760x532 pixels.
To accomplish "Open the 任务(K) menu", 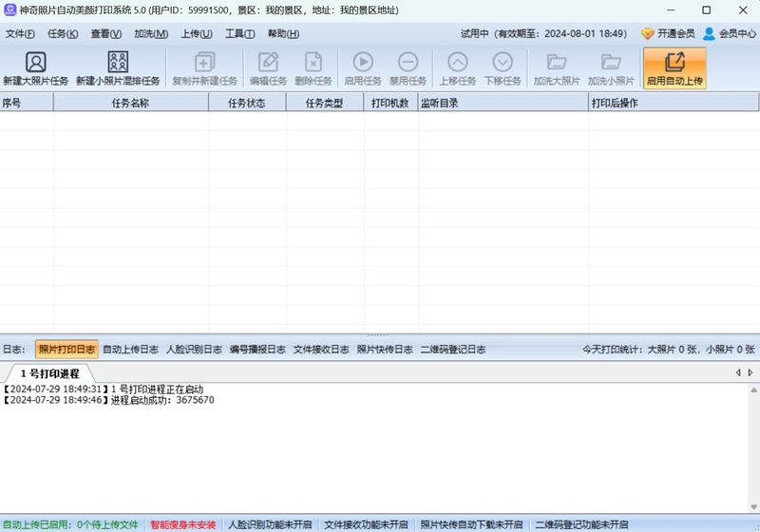I will point(63,34).
